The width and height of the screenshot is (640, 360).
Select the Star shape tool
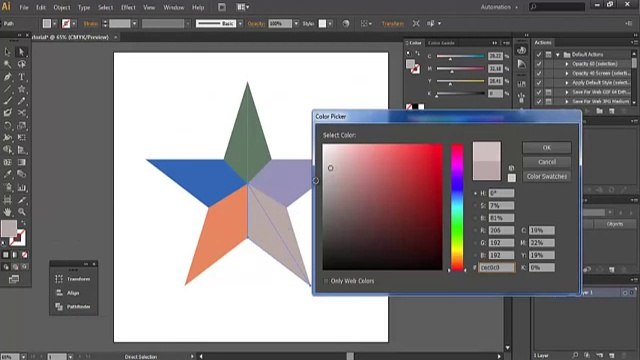point(22,89)
